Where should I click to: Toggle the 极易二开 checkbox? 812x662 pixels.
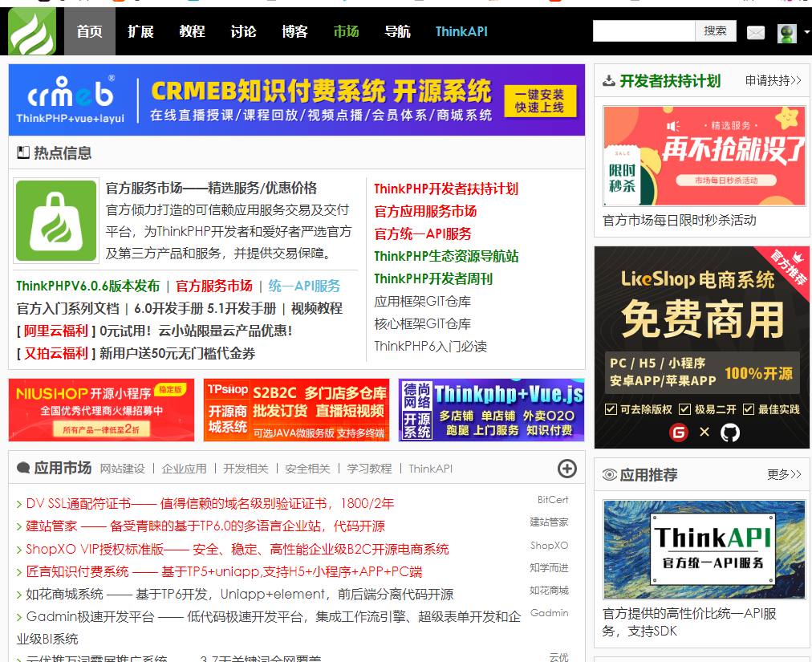685,409
